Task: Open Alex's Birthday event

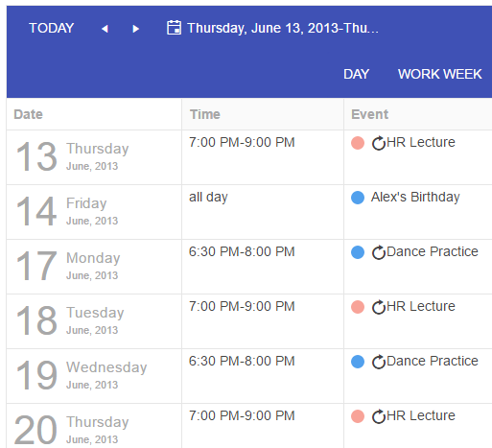Action: click(415, 197)
